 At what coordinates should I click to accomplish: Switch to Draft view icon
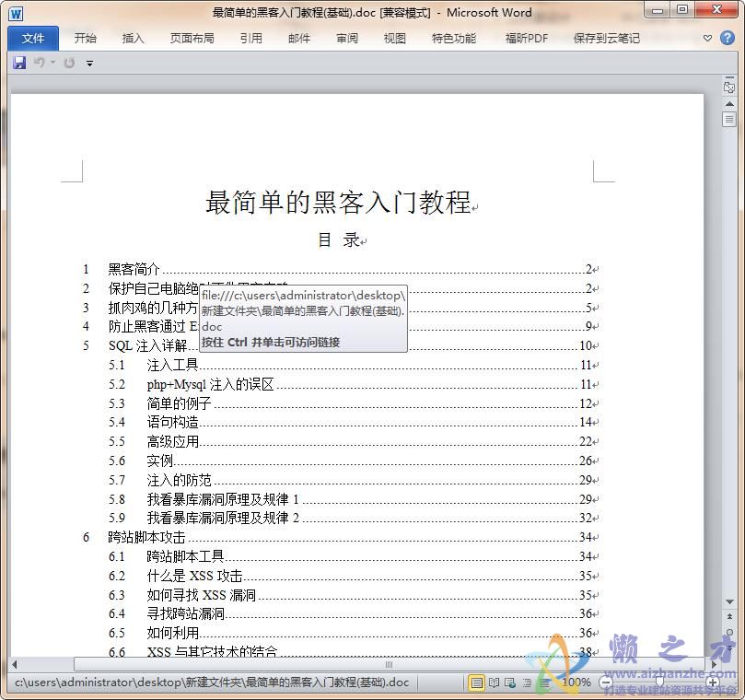(544, 682)
